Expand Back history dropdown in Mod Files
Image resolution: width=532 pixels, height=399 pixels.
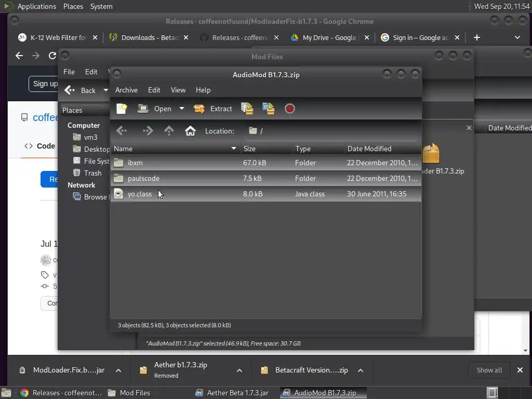pyautogui.click(x=105, y=90)
